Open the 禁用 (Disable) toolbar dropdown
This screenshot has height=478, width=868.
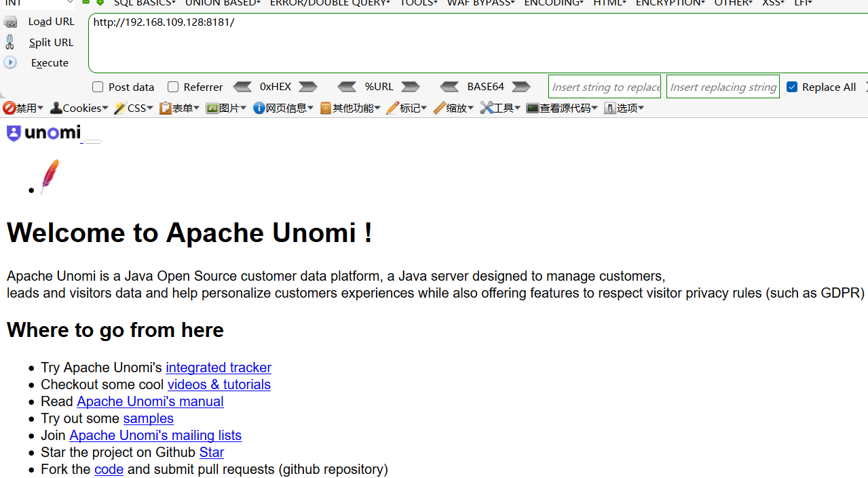pos(23,108)
